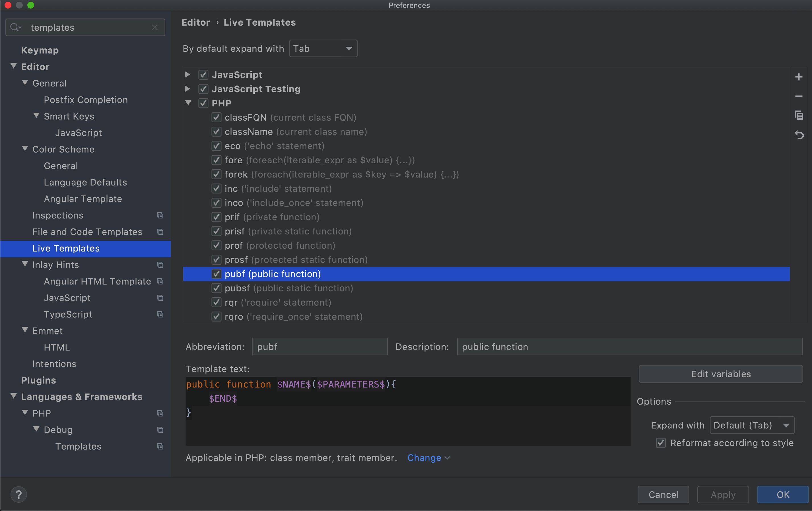Remove selected template with minus icon

pos(799,96)
